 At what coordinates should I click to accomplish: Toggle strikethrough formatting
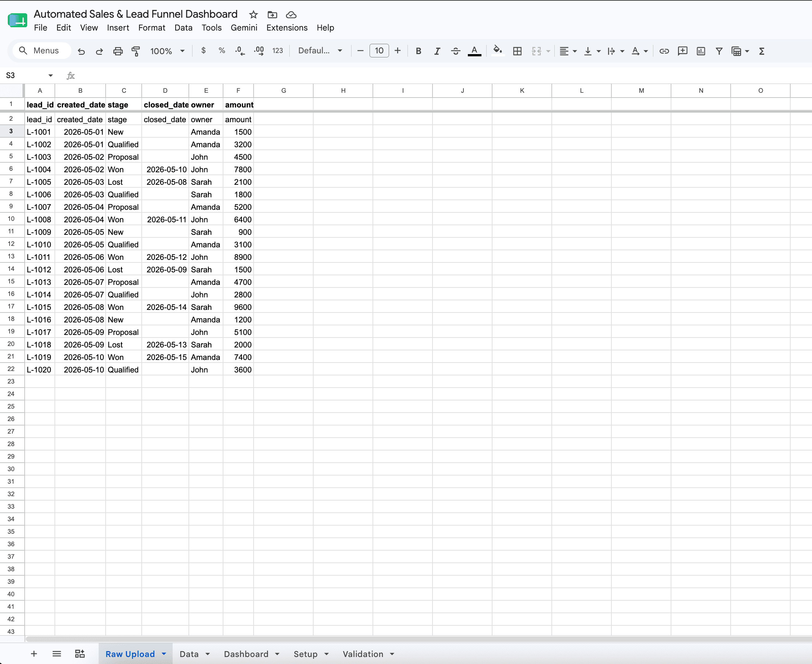[456, 51]
